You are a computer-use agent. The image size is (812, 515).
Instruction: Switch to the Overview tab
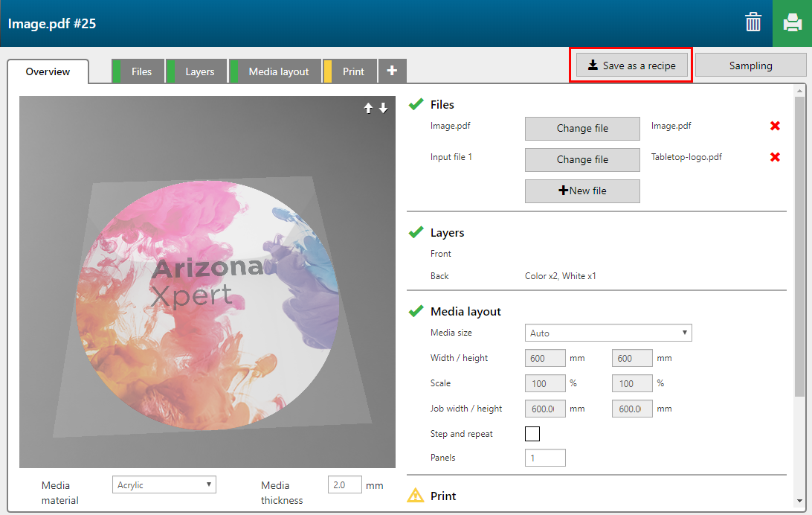[x=48, y=71]
